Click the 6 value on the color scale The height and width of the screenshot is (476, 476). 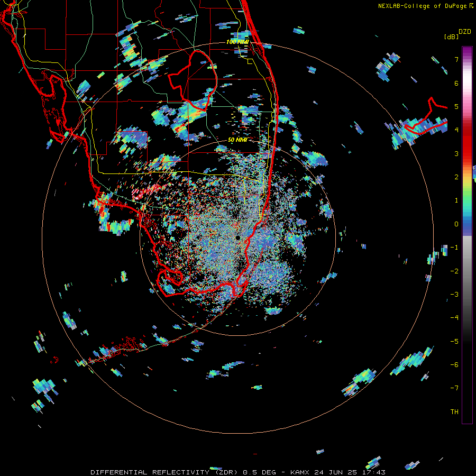(x=456, y=83)
